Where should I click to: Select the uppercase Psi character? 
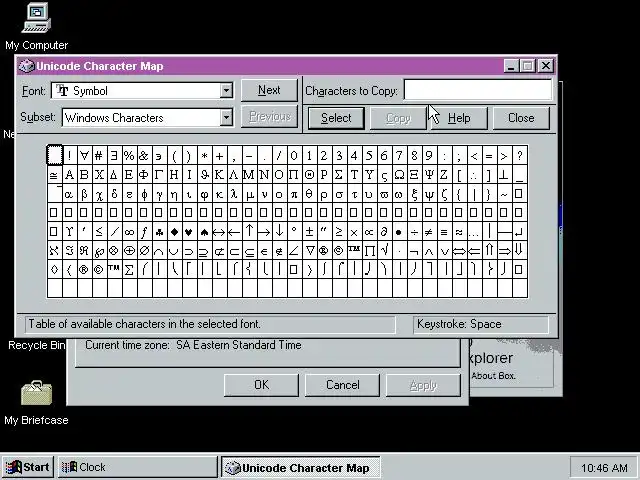point(429,175)
